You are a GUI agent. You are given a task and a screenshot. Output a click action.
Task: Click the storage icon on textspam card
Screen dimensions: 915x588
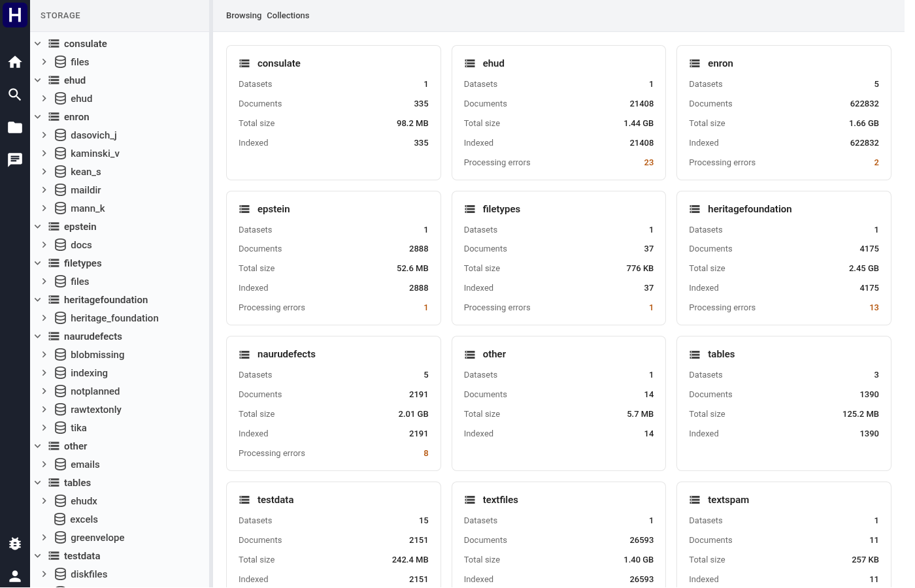pyautogui.click(x=695, y=500)
